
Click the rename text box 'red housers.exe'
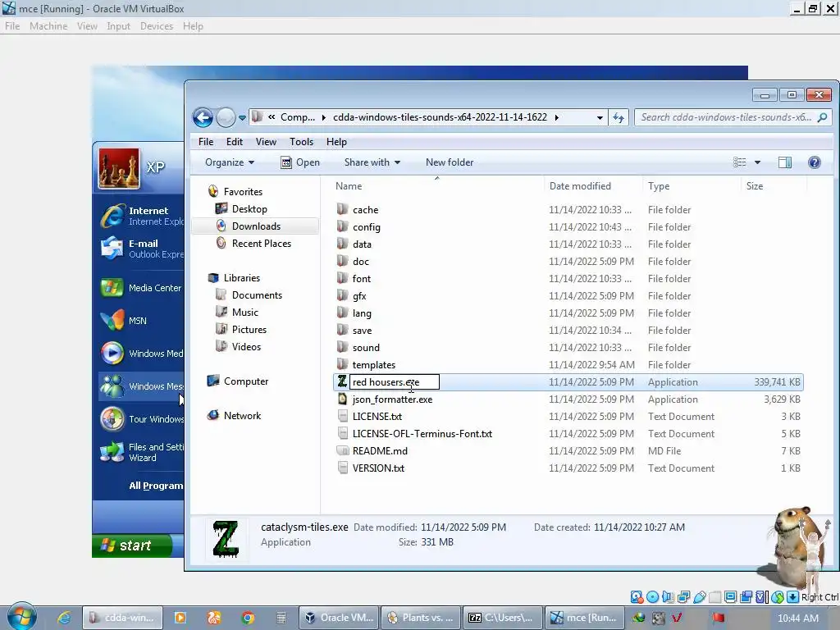(x=395, y=382)
